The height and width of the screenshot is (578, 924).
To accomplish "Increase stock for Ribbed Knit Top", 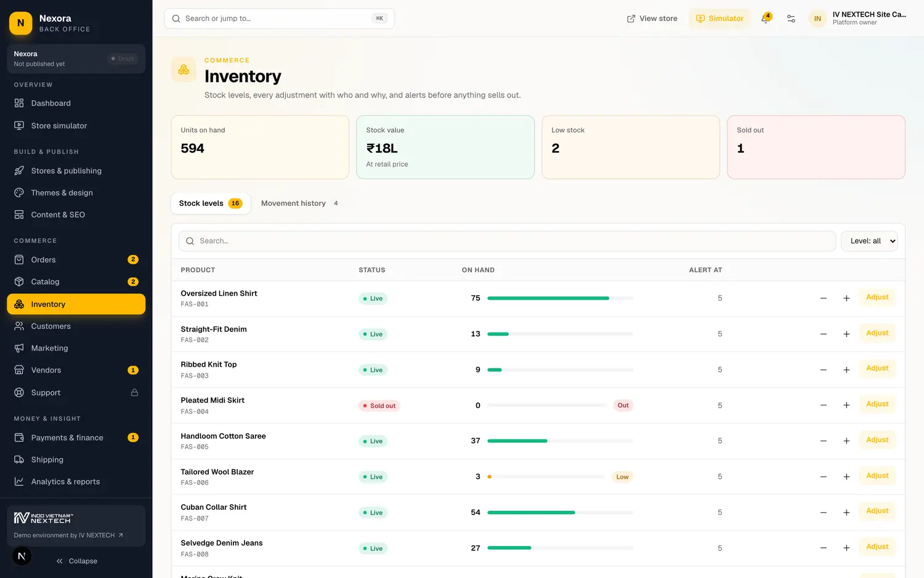I will 846,370.
